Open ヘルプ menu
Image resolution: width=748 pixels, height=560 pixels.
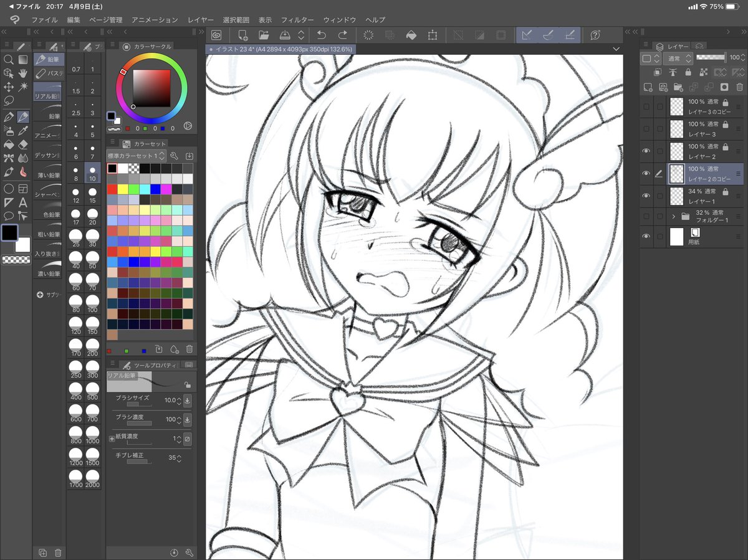coord(375,20)
